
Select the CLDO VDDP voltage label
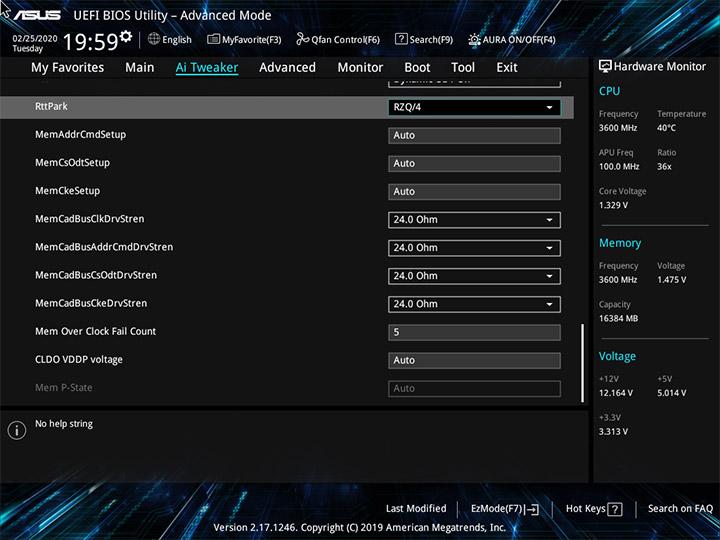(x=79, y=360)
